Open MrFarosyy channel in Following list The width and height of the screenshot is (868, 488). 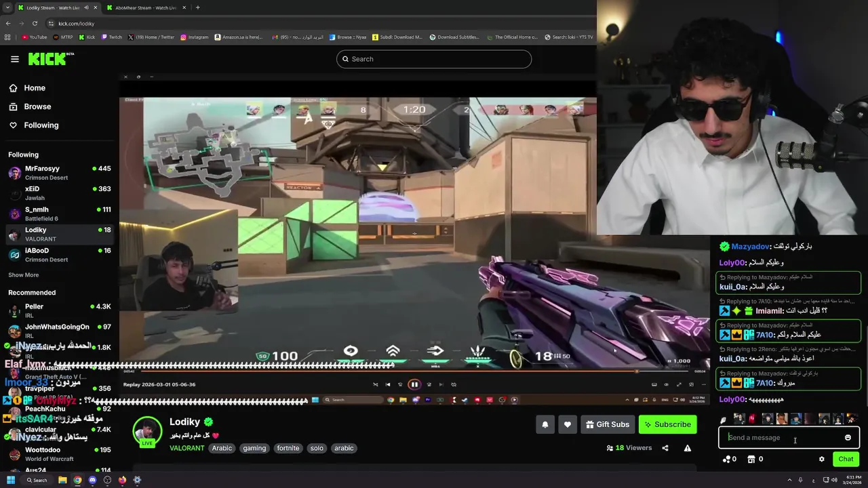[60, 172]
